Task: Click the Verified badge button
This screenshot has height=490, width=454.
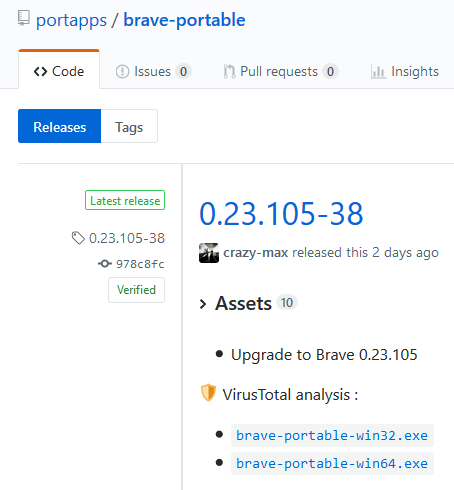Action: pos(136,290)
